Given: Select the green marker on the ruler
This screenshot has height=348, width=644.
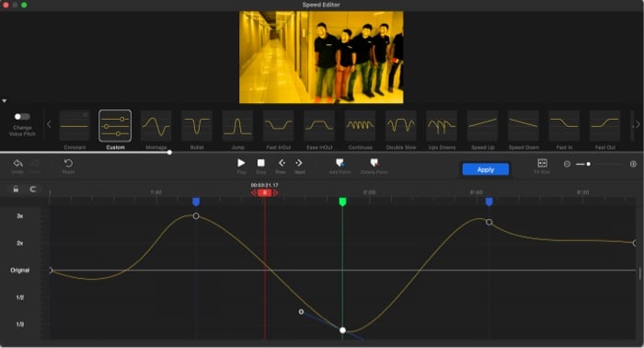Looking at the screenshot, I should coord(342,202).
